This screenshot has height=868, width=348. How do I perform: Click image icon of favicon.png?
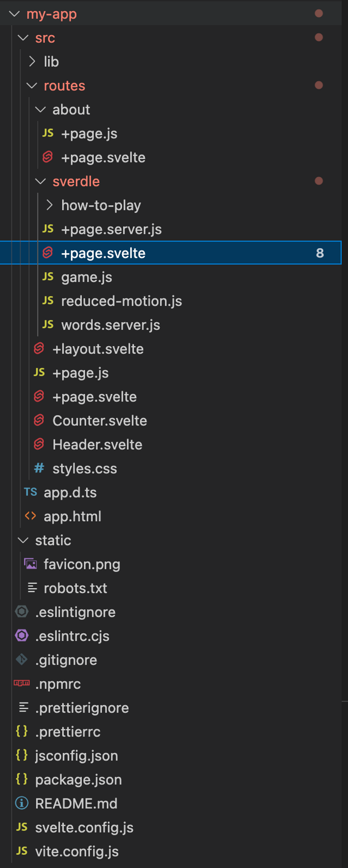click(30, 564)
